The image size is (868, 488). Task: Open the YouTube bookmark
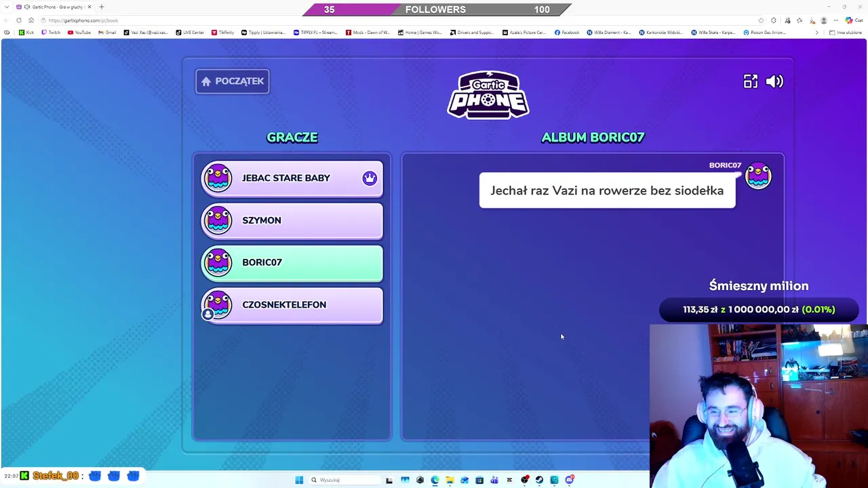pyautogui.click(x=79, y=33)
